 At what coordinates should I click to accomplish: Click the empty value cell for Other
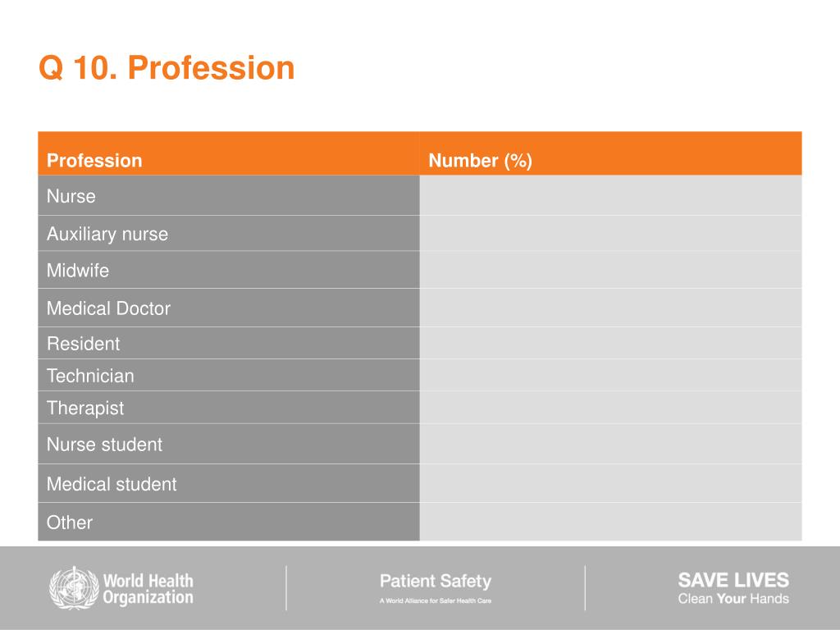coord(610,522)
